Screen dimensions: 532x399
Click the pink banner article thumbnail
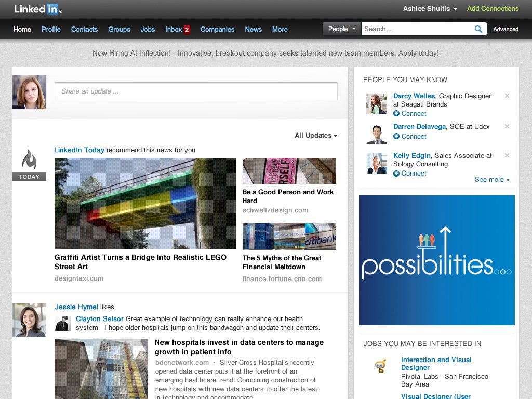(289, 170)
